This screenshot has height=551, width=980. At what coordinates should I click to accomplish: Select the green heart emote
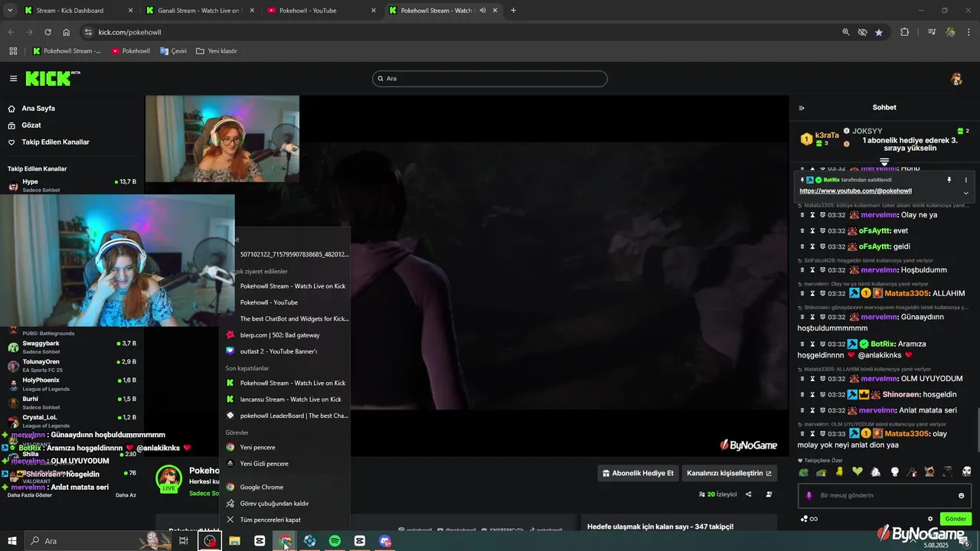(x=857, y=472)
